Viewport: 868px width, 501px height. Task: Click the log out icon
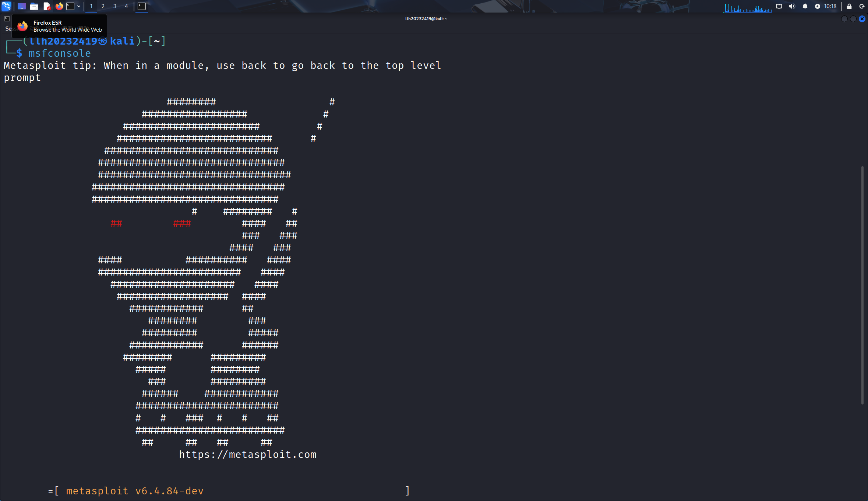[x=862, y=6]
